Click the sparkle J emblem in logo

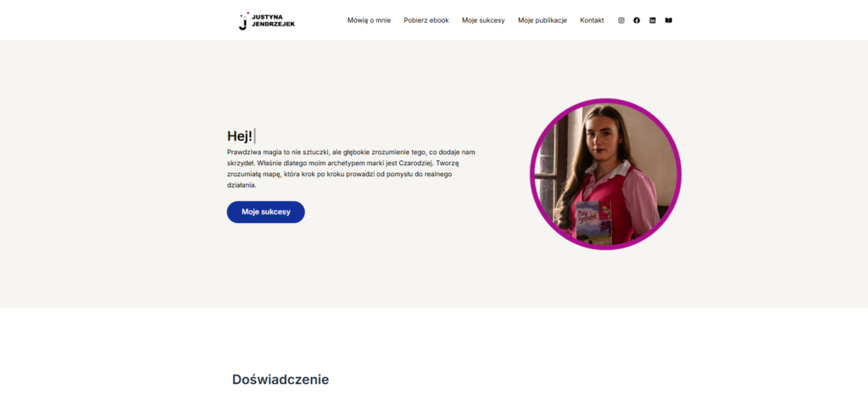[x=243, y=20]
